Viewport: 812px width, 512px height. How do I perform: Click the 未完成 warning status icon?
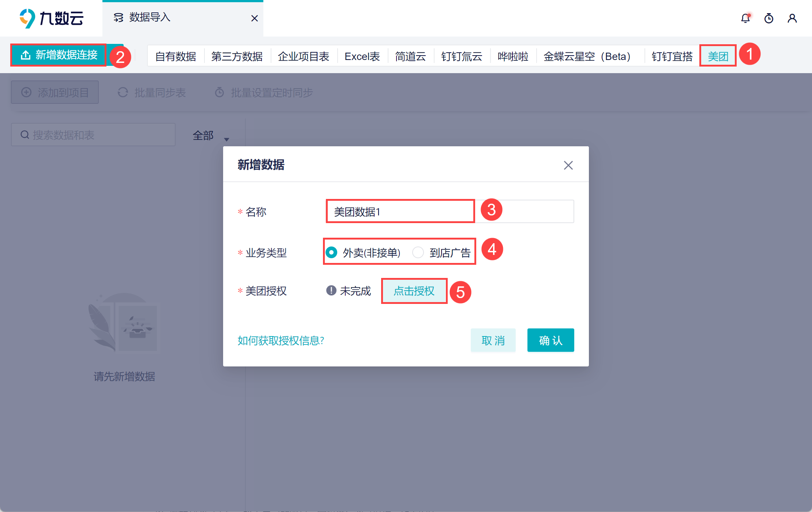[x=331, y=291]
